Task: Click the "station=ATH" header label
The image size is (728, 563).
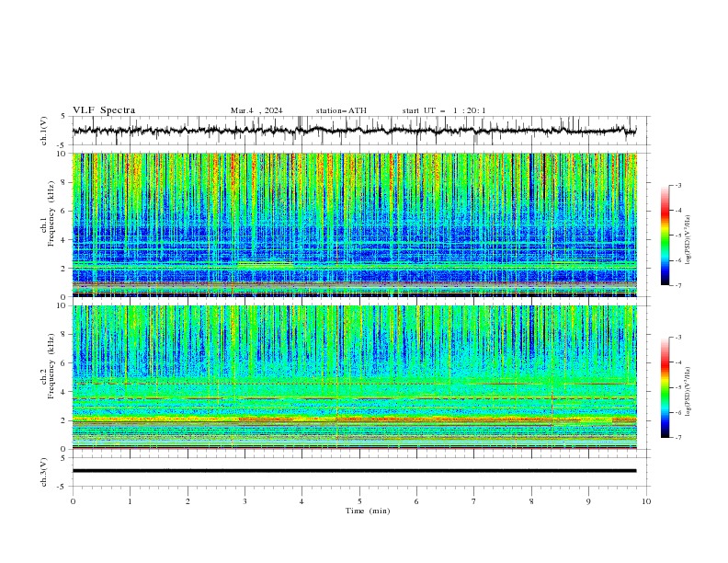Action: point(341,110)
